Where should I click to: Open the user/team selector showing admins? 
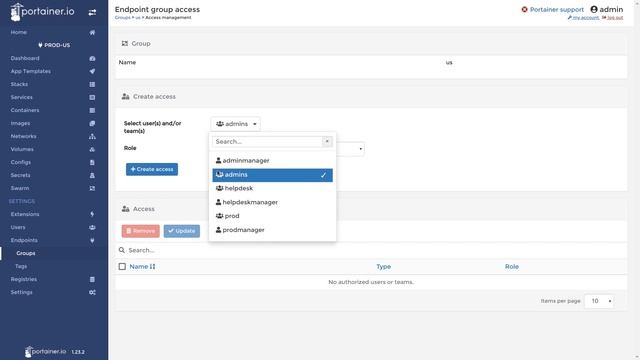click(x=236, y=124)
